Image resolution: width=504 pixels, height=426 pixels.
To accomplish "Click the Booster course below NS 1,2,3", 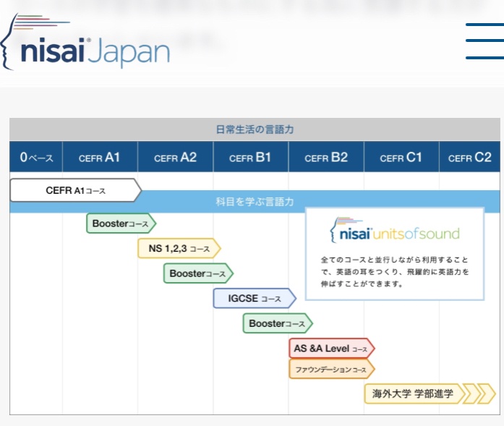I will point(197,274).
